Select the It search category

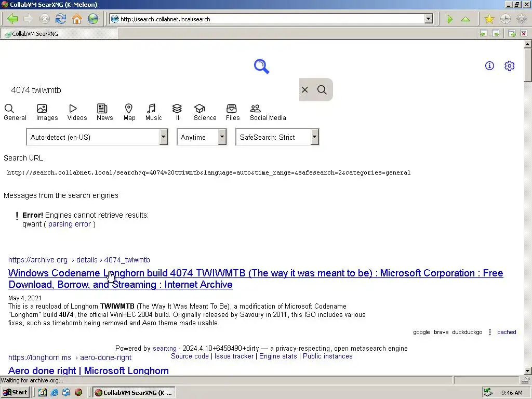[178, 113]
